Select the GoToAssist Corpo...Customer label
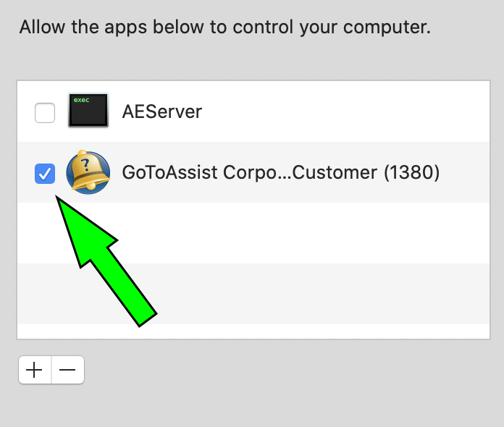 pos(249,172)
